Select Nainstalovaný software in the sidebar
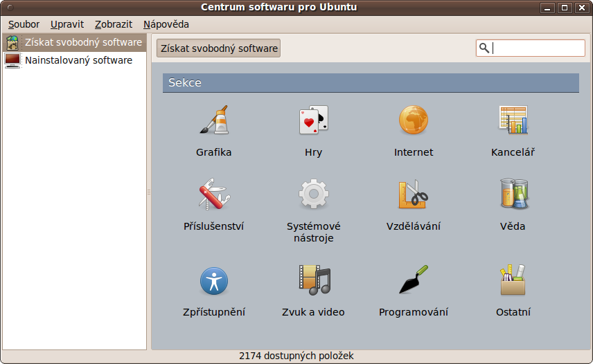The width and height of the screenshot is (593, 364). [x=78, y=60]
